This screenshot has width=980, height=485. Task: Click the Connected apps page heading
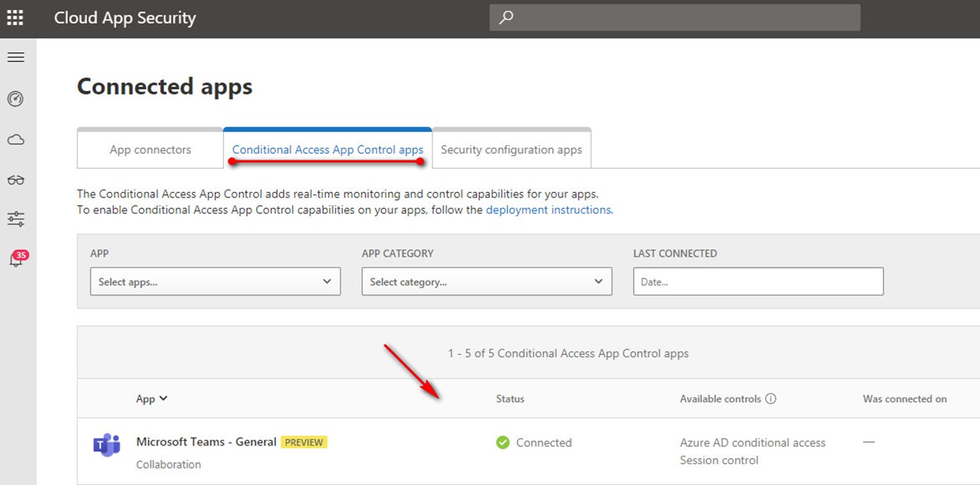(x=164, y=87)
